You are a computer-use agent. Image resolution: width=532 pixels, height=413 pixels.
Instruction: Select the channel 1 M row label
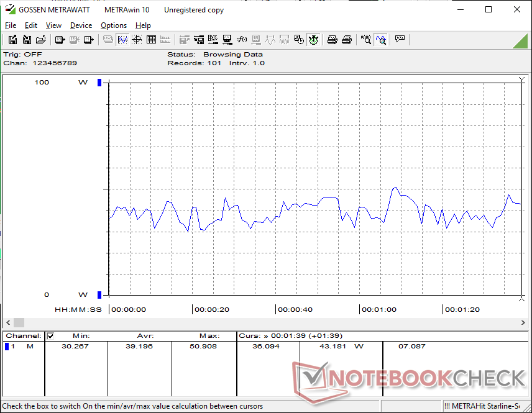(x=30, y=346)
